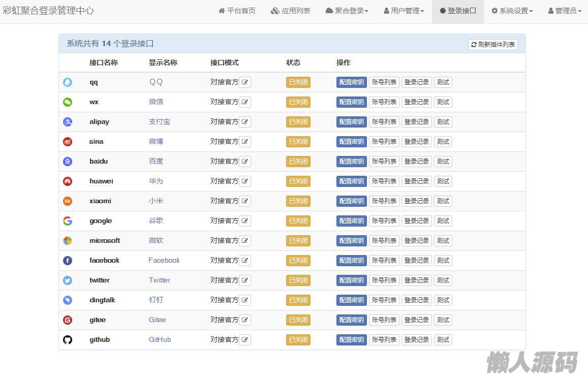Click the 刷新插件列表 button
This screenshot has height=380, width=588.
pos(493,45)
